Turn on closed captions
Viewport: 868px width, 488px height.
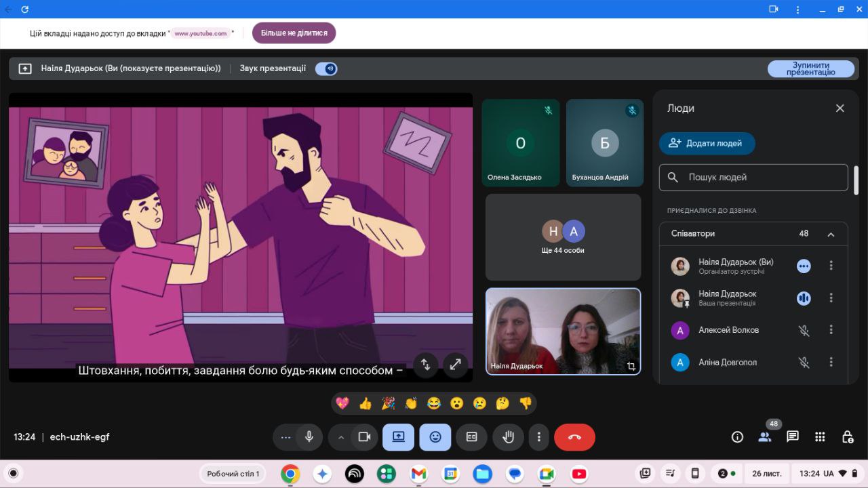[x=471, y=437]
